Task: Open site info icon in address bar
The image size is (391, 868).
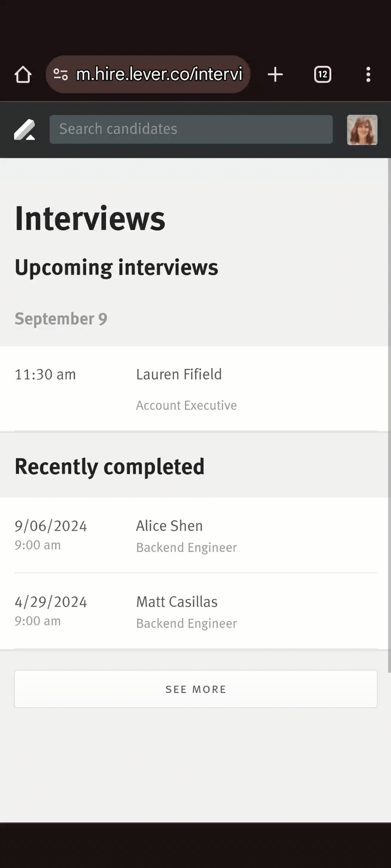Action: [x=61, y=74]
